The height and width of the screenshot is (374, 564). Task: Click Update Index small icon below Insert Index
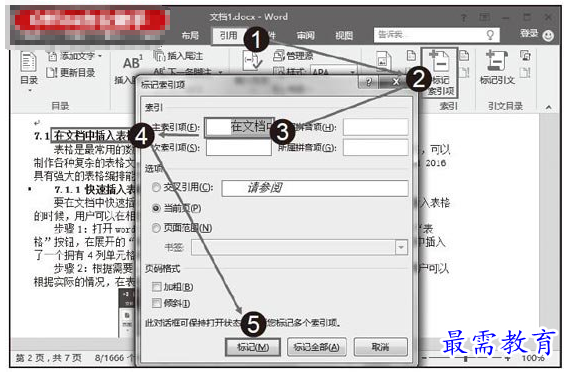[x=464, y=72]
